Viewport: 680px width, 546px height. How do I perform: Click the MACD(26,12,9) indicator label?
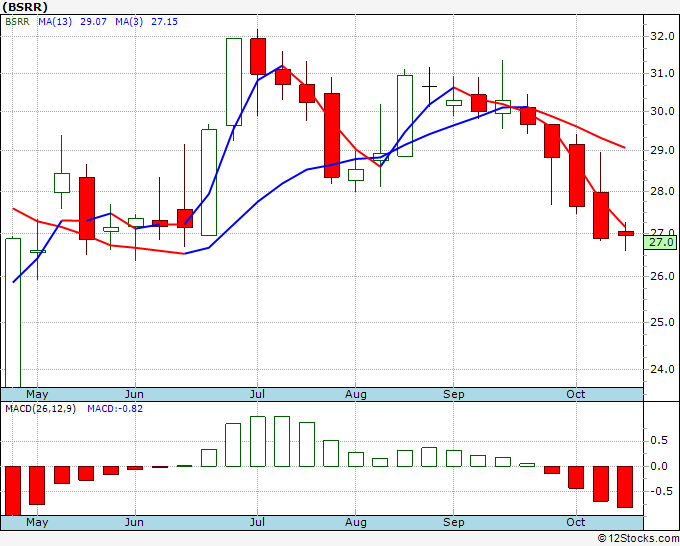pyautogui.click(x=40, y=409)
